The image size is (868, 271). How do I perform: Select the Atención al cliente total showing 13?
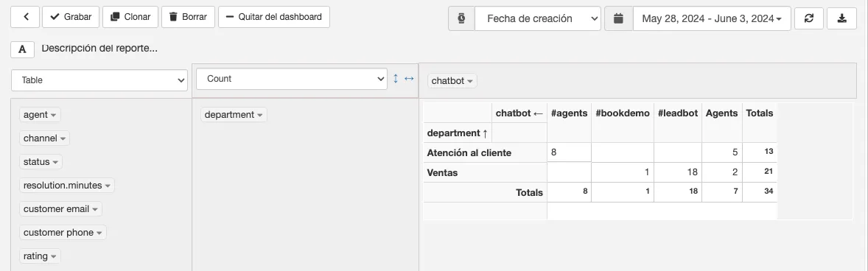click(760, 152)
